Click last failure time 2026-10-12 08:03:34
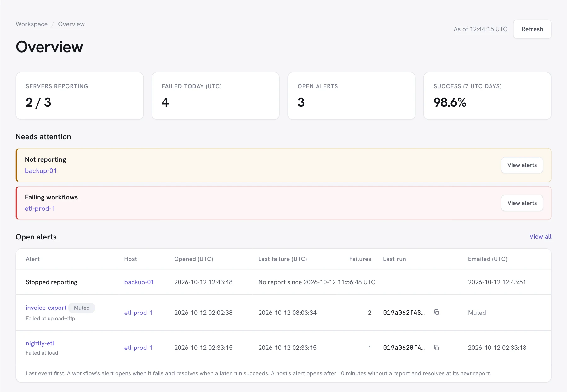Image resolution: width=567 pixels, height=392 pixels. coord(287,313)
